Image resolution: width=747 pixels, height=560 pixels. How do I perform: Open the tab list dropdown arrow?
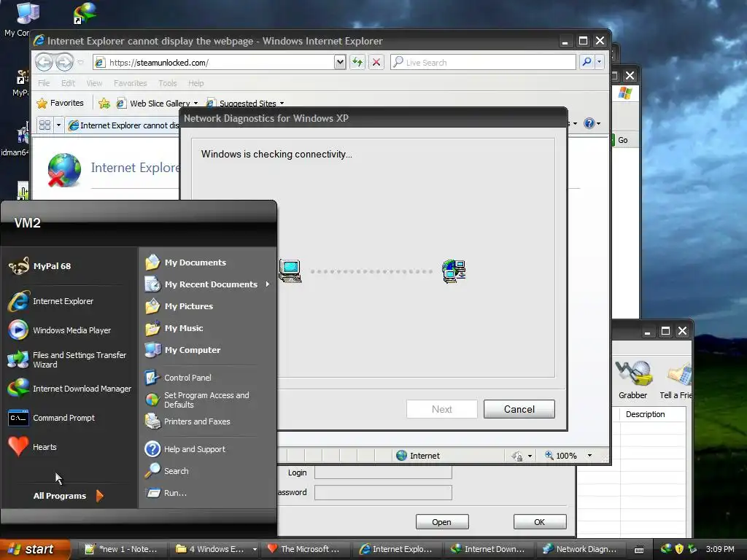coord(58,125)
